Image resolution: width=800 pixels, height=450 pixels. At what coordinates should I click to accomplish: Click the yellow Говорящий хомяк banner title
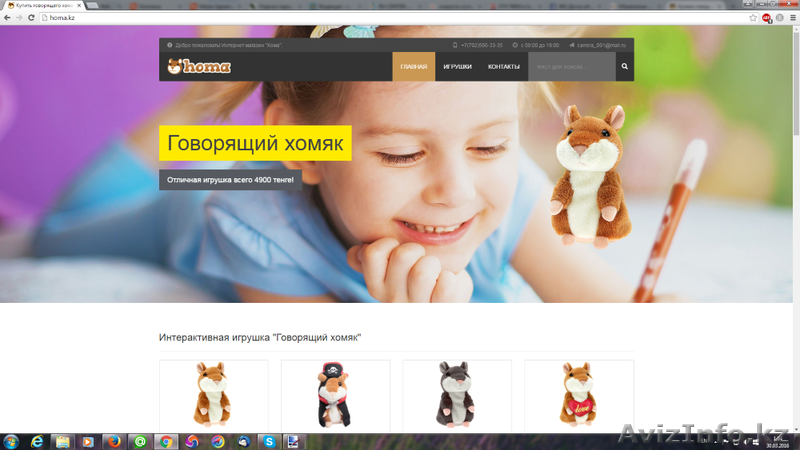255,143
